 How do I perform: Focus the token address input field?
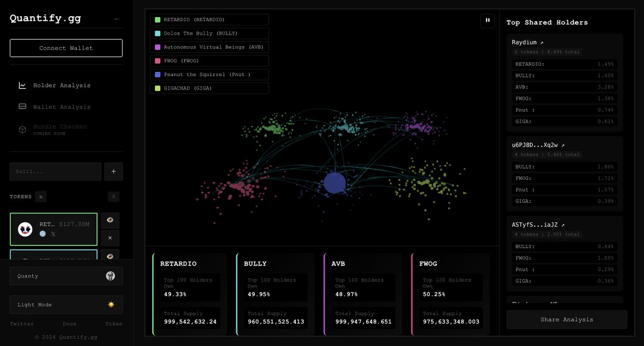point(55,171)
